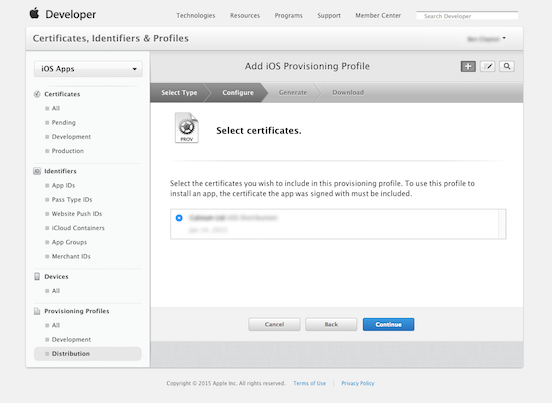Click the Certificates section icon
This screenshot has height=403, width=552.
pyautogui.click(x=37, y=94)
